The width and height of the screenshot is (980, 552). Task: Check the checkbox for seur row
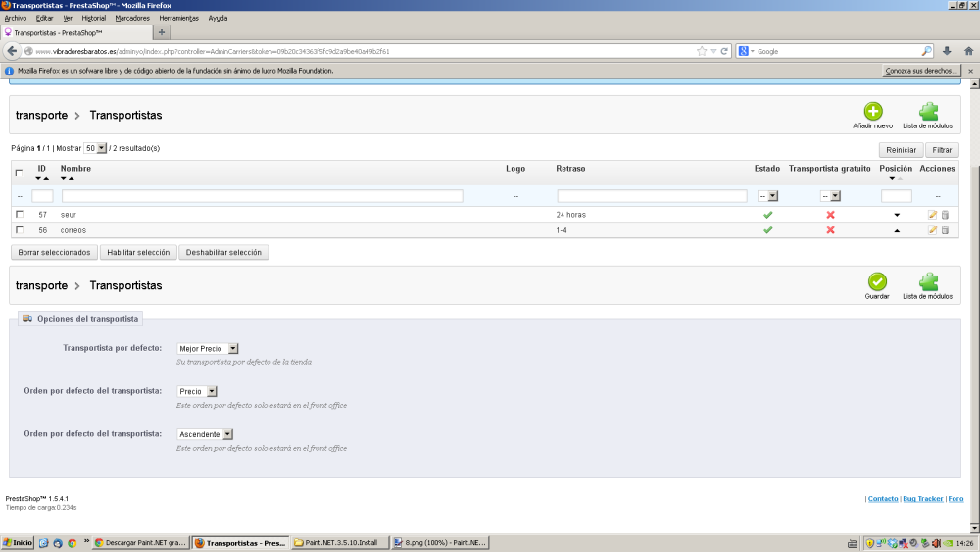[x=20, y=214]
